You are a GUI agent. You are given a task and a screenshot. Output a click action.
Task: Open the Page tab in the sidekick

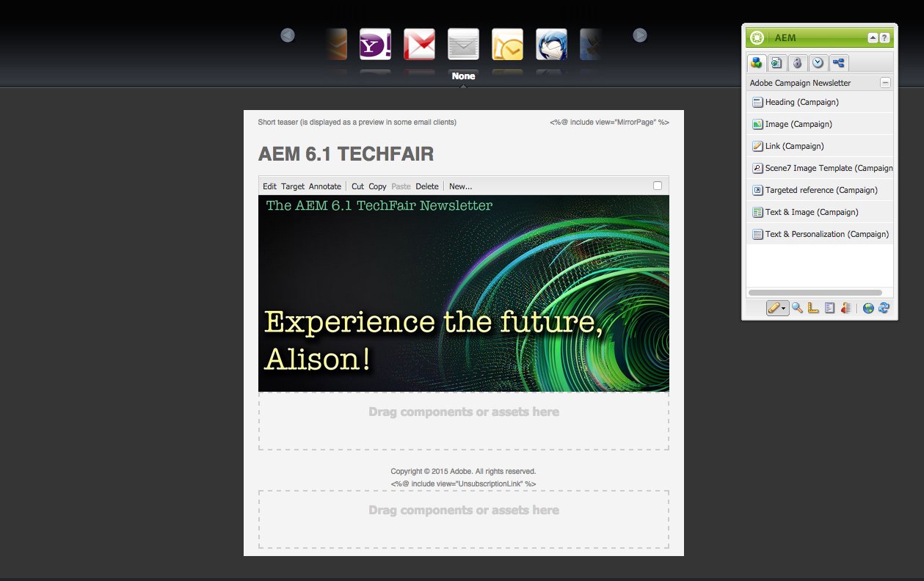coord(777,63)
